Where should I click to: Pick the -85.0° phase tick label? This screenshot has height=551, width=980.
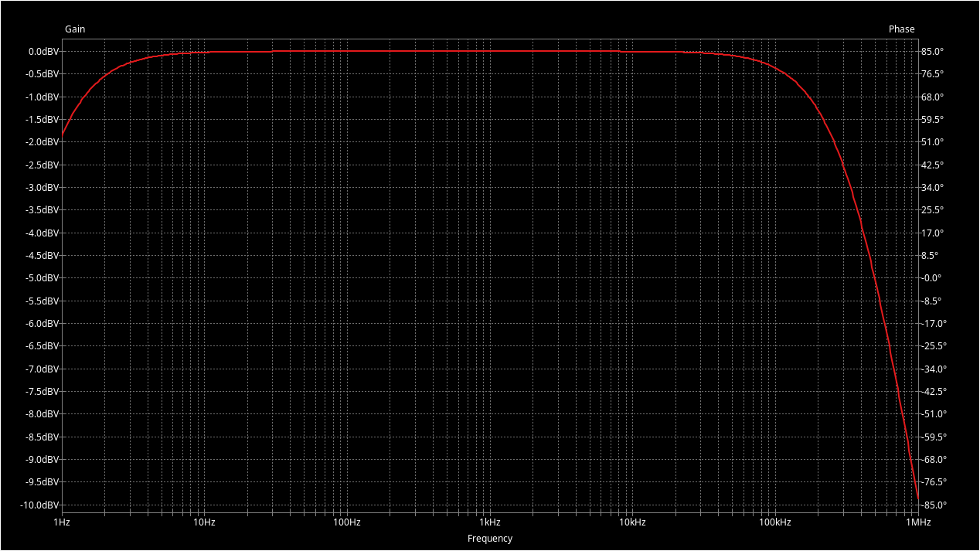pos(934,505)
